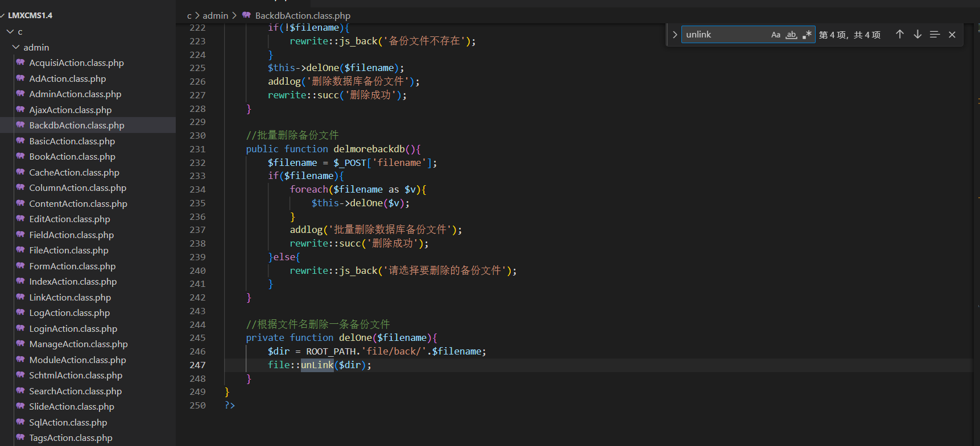Click the PHP icon beside FileAction.class.php
The width and height of the screenshot is (980, 446).
tap(20, 250)
